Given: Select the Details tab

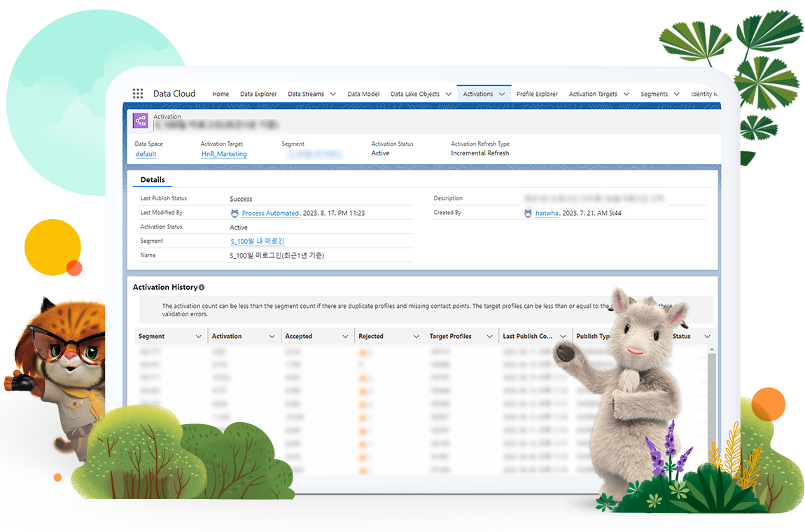Looking at the screenshot, I should tap(153, 180).
